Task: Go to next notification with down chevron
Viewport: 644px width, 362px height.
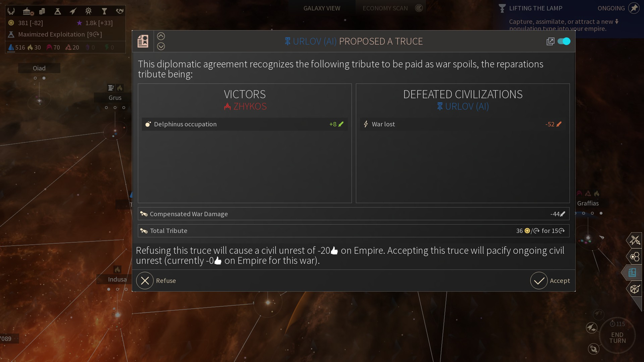Action: (161, 46)
